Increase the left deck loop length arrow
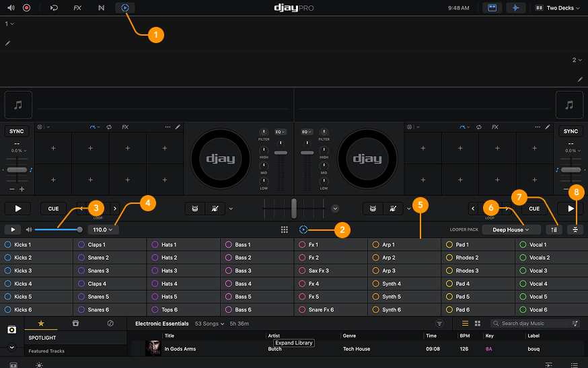The height and width of the screenshot is (368, 588). coord(115,209)
